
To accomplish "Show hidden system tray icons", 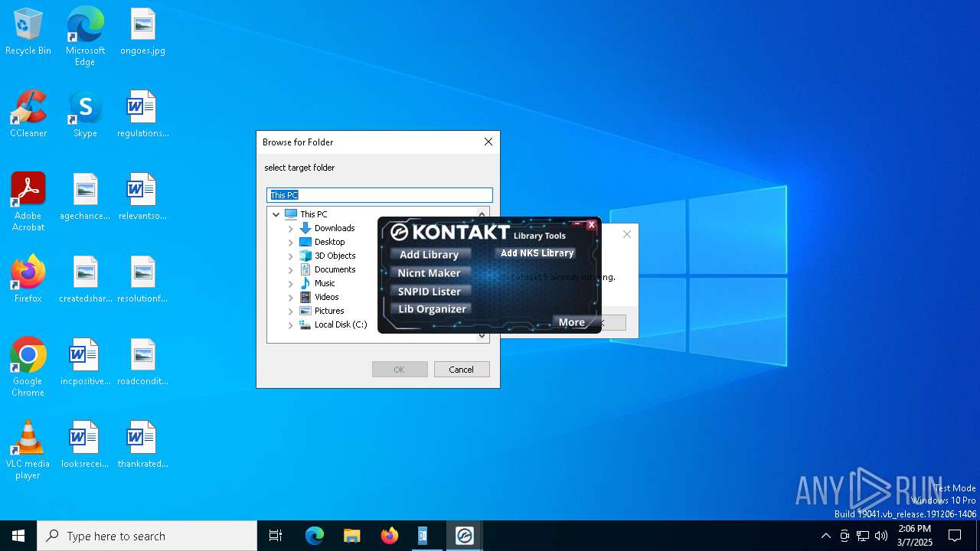I will click(x=825, y=536).
